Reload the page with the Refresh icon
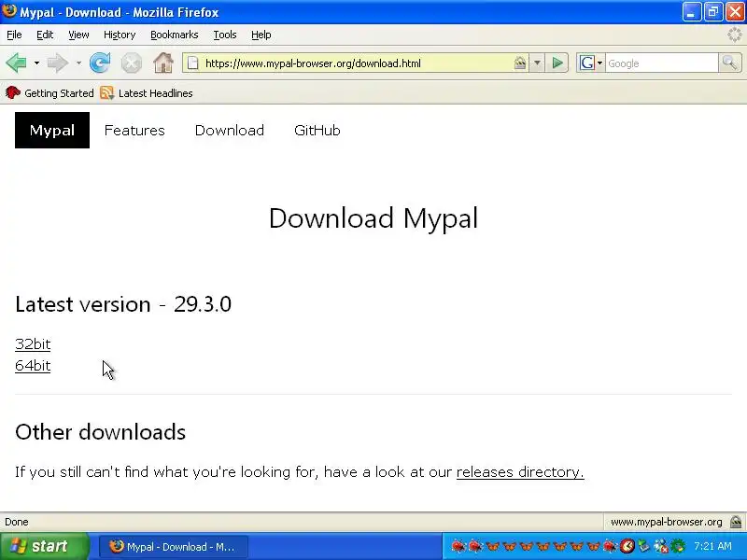Screen dimensions: 747x560 (100, 63)
